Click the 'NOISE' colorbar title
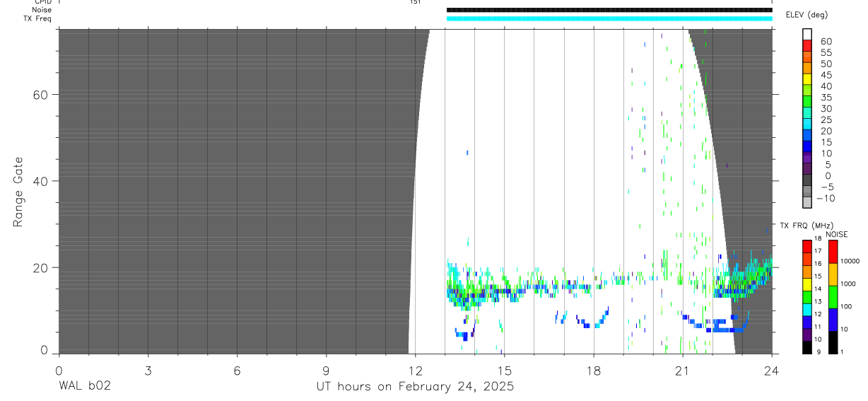Screen dimensions: 868x401 click(836, 234)
